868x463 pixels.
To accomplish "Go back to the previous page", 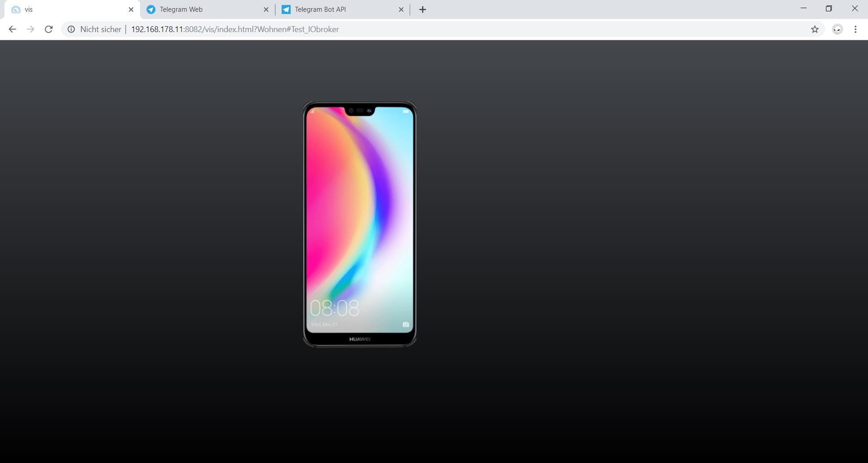I will 12,29.
